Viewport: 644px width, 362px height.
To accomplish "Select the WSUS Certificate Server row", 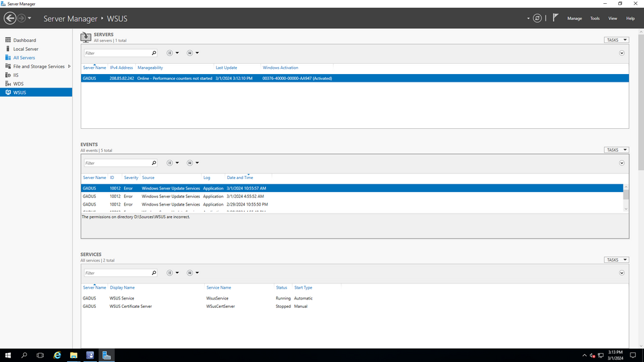I will coord(355,307).
